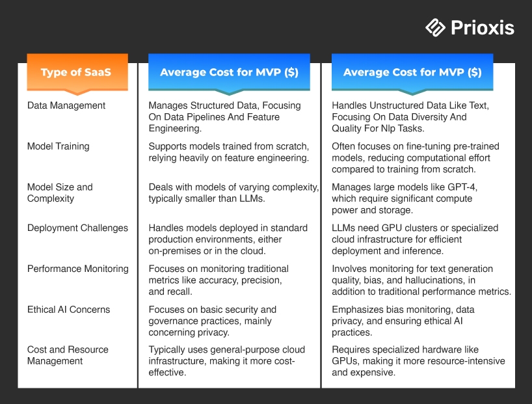This screenshot has height=404, width=532.
Task: Select the Data Management row label
Action: 66,105
